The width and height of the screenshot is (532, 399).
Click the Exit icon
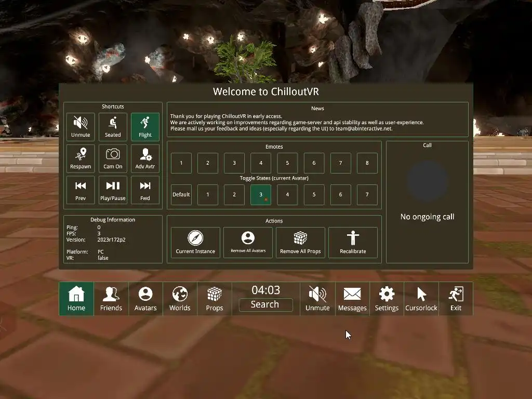coord(456,299)
